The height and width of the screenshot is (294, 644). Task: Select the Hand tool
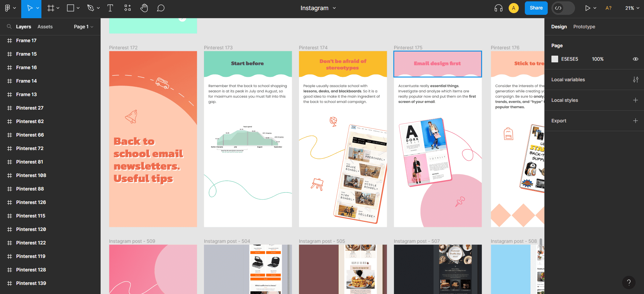[x=144, y=8]
